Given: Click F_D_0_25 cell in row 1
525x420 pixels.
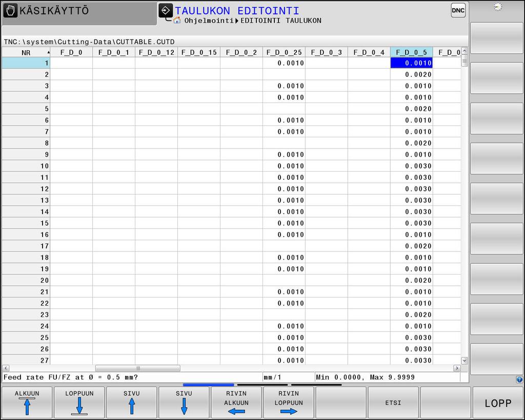Looking at the screenshot, I should [284, 63].
